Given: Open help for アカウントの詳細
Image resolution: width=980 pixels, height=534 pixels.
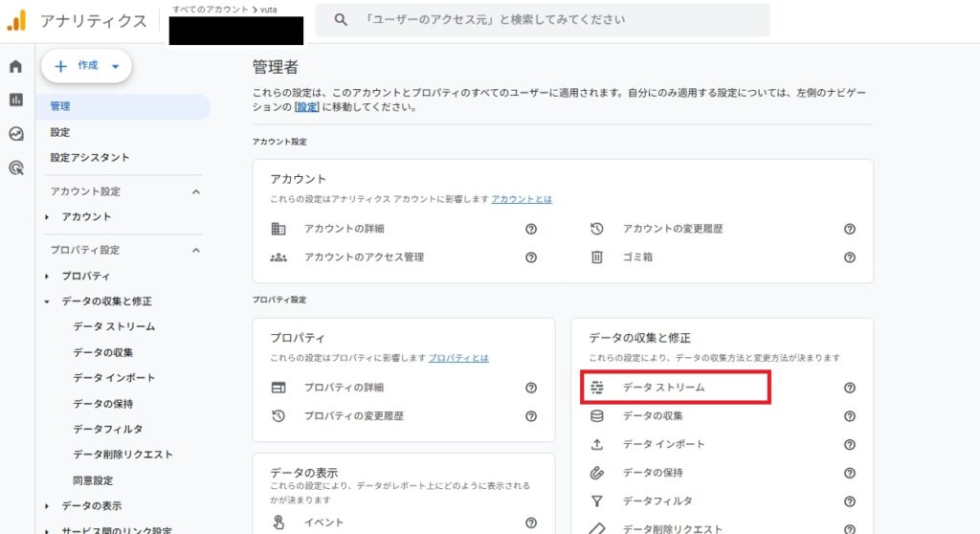Looking at the screenshot, I should 531,229.
